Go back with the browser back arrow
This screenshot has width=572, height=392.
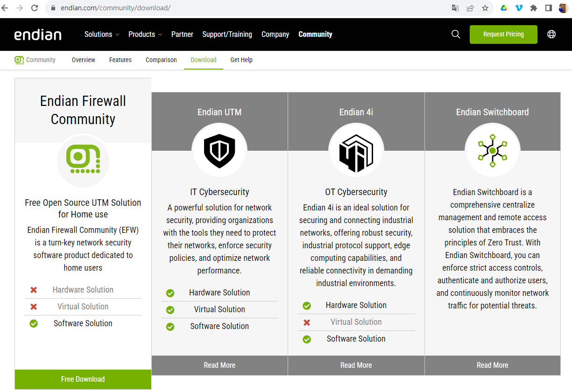click(6, 8)
